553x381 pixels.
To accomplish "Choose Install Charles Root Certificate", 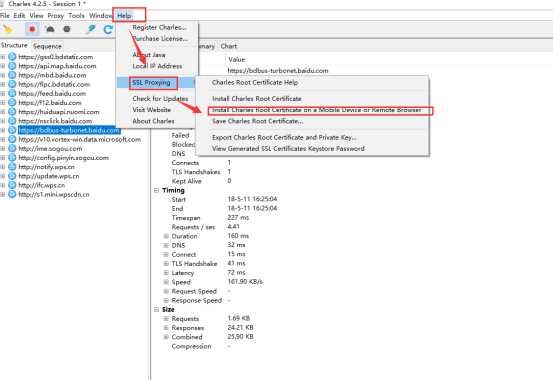I will point(257,98).
